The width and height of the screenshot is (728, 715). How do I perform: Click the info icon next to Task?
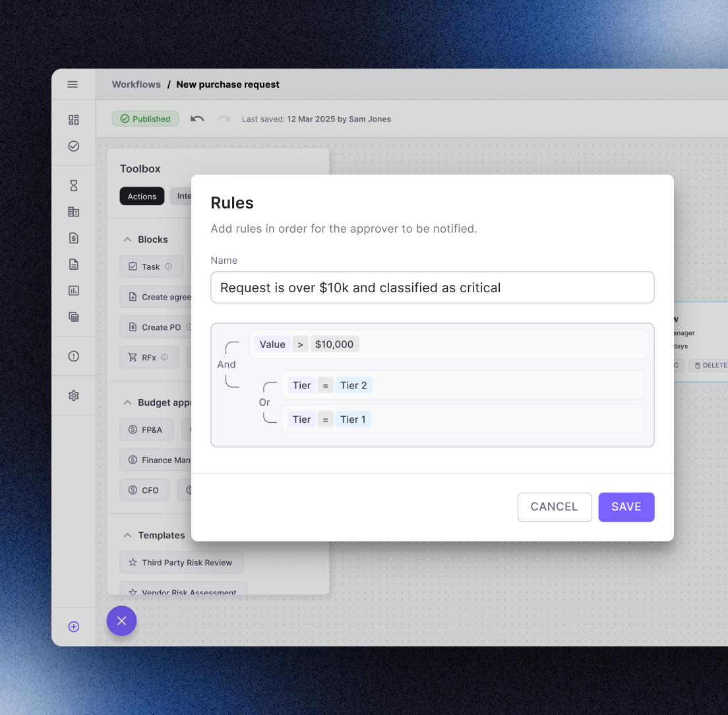click(169, 266)
